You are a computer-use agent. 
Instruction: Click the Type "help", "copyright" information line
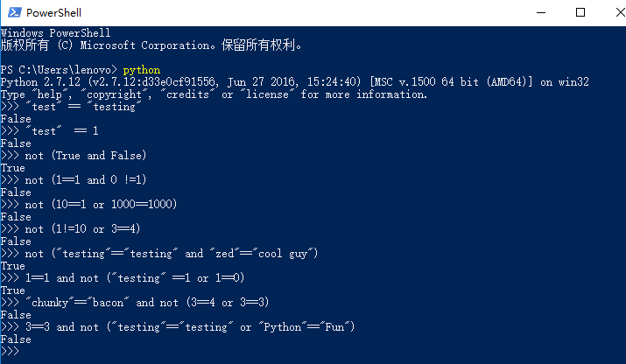coord(214,94)
